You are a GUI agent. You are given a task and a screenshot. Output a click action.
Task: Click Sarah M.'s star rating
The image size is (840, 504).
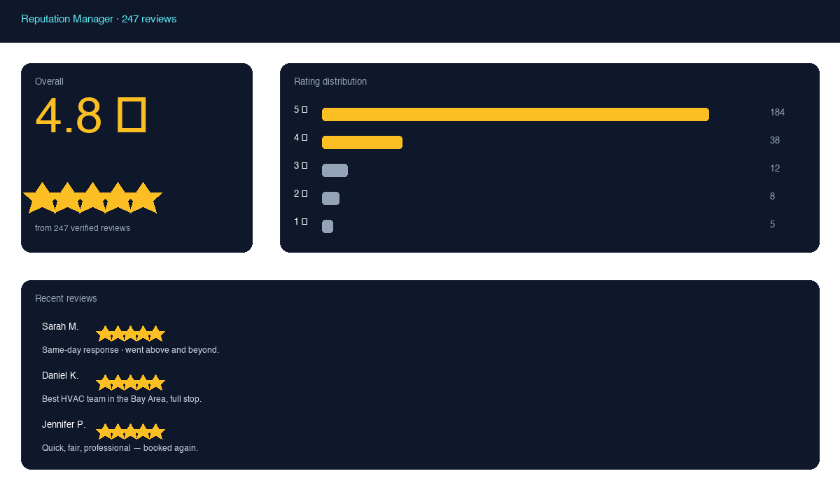click(x=130, y=334)
